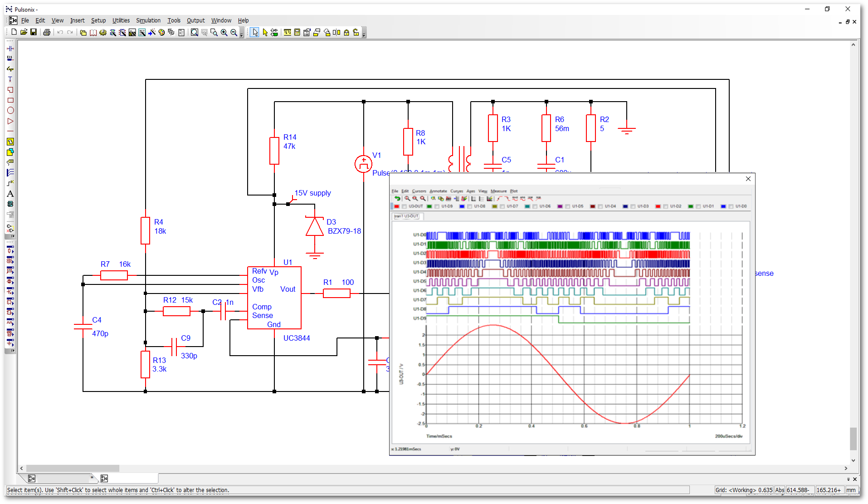Select the arrow Select mode tool
The height and width of the screenshot is (504, 868).
point(255,32)
